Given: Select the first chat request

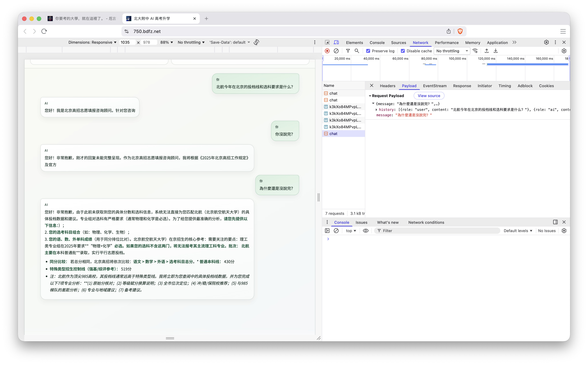Looking at the screenshot, I should click(x=333, y=93).
